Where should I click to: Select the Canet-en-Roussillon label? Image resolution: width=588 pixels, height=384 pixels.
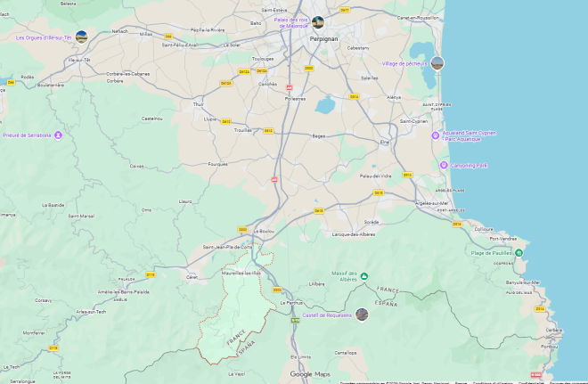point(418,18)
